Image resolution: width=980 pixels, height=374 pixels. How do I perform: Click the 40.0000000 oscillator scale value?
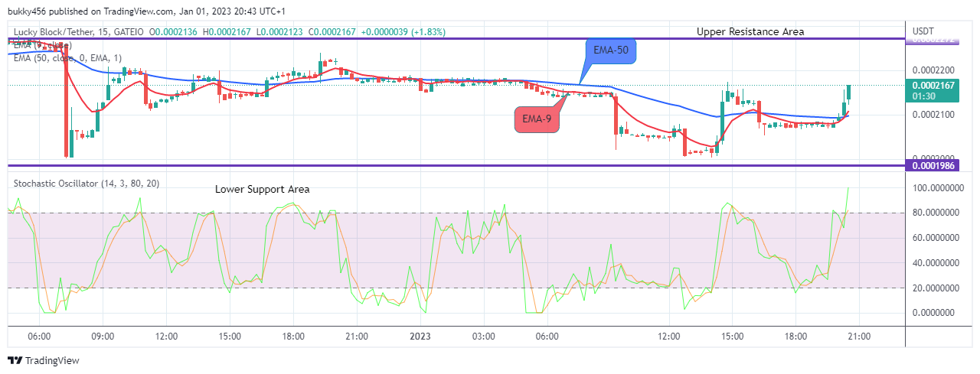point(937,262)
